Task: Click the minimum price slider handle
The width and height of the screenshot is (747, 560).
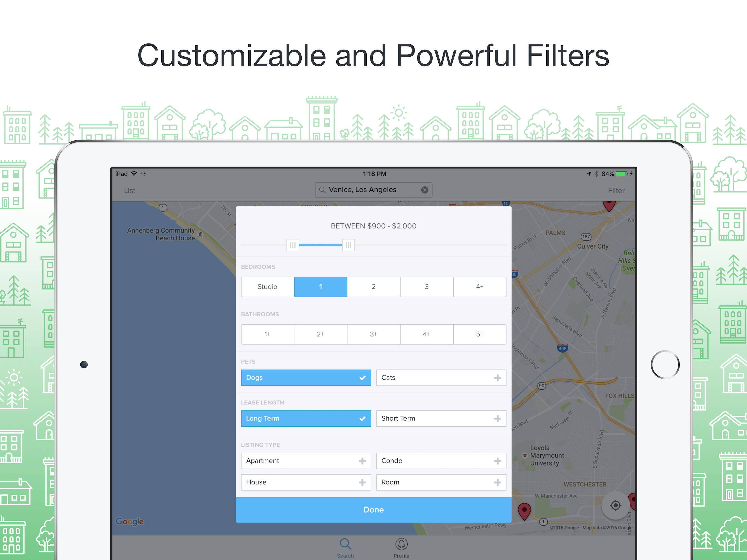Action: point(293,245)
